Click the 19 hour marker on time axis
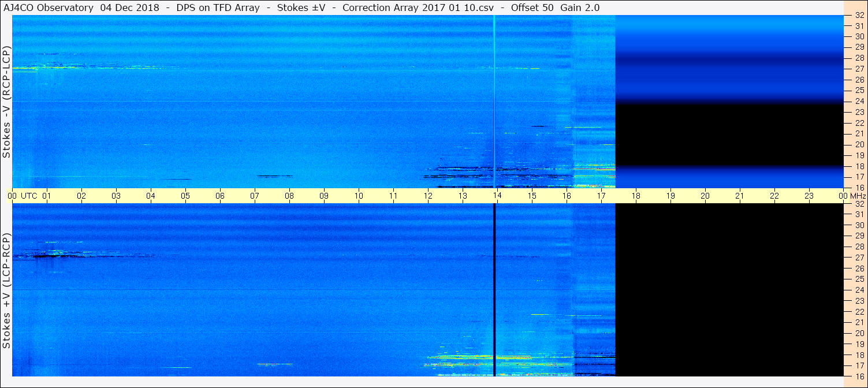Screen dimensions: 868x388 tap(670, 196)
